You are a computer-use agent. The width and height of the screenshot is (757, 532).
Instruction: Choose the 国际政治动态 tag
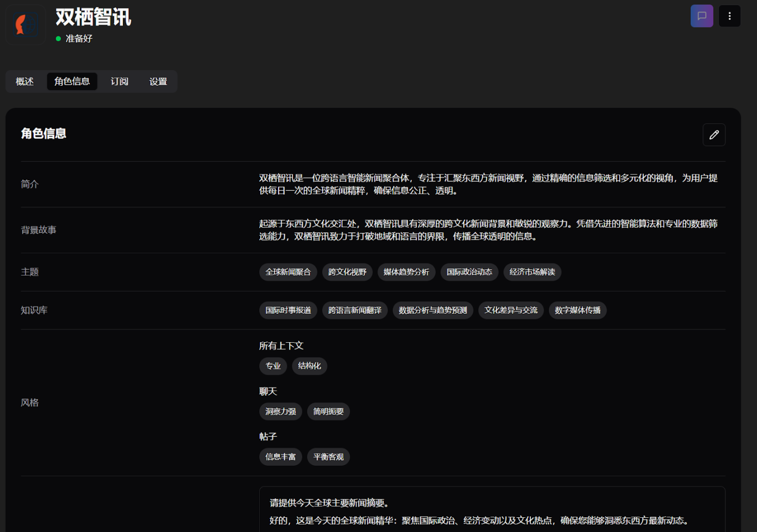coord(469,272)
